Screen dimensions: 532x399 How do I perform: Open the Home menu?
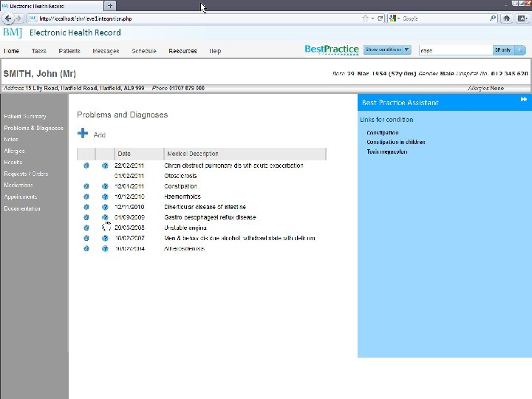[x=12, y=51]
